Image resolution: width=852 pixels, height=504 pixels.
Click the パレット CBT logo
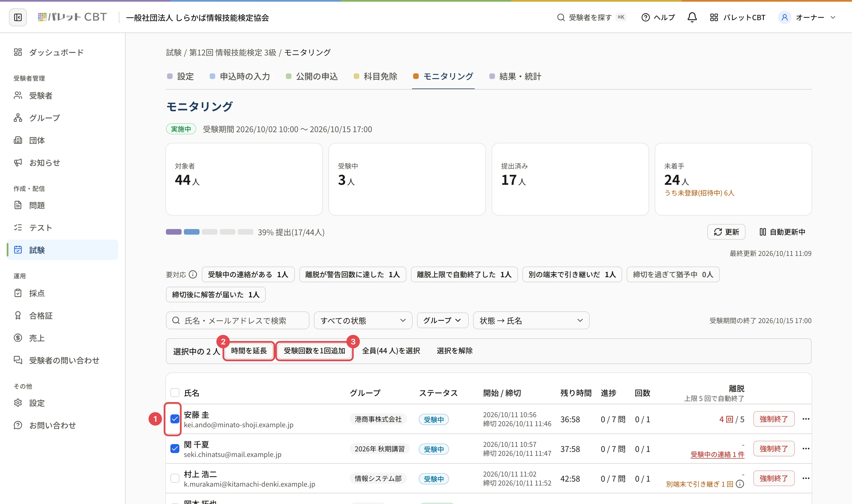click(x=72, y=17)
